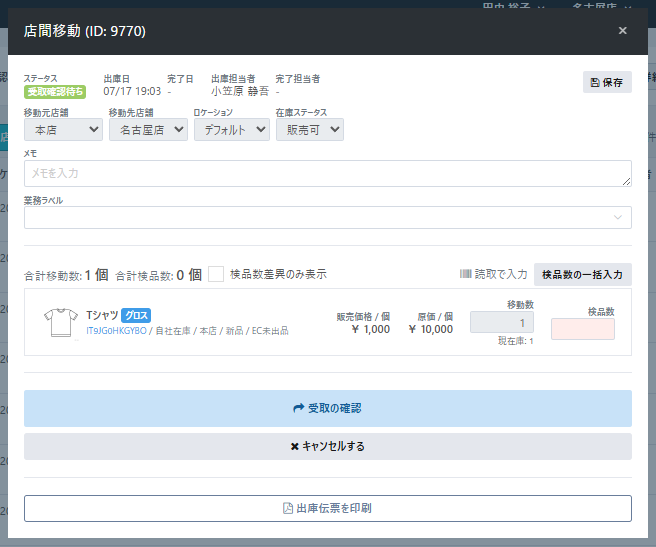
Task: Click the 現在庫: 1 stock text
Action: [515, 341]
